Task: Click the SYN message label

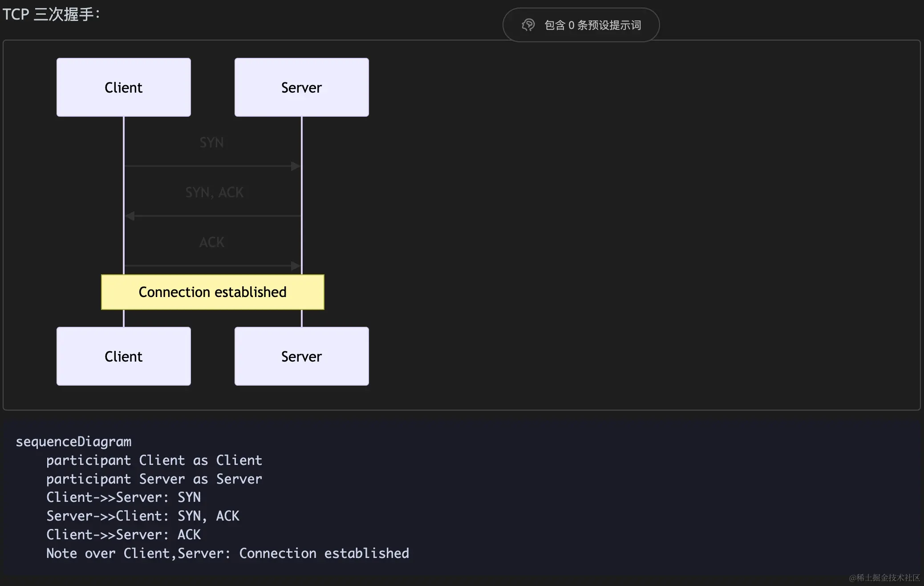Action: point(211,142)
